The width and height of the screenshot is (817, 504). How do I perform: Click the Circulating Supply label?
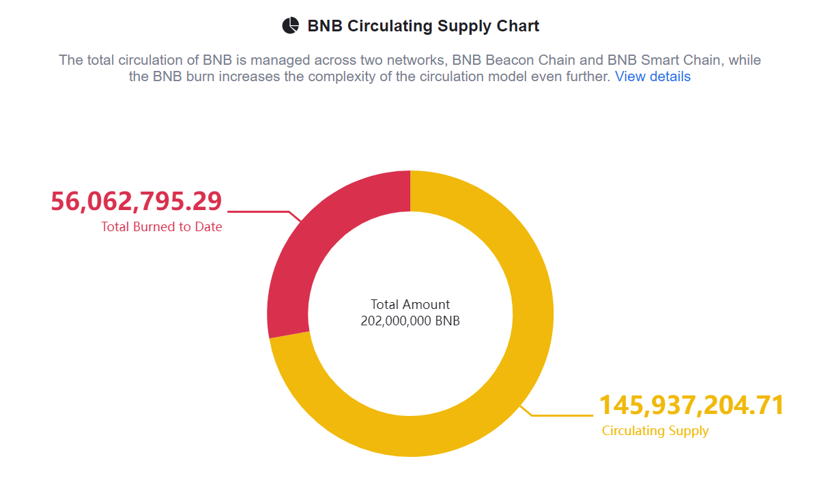(655, 430)
